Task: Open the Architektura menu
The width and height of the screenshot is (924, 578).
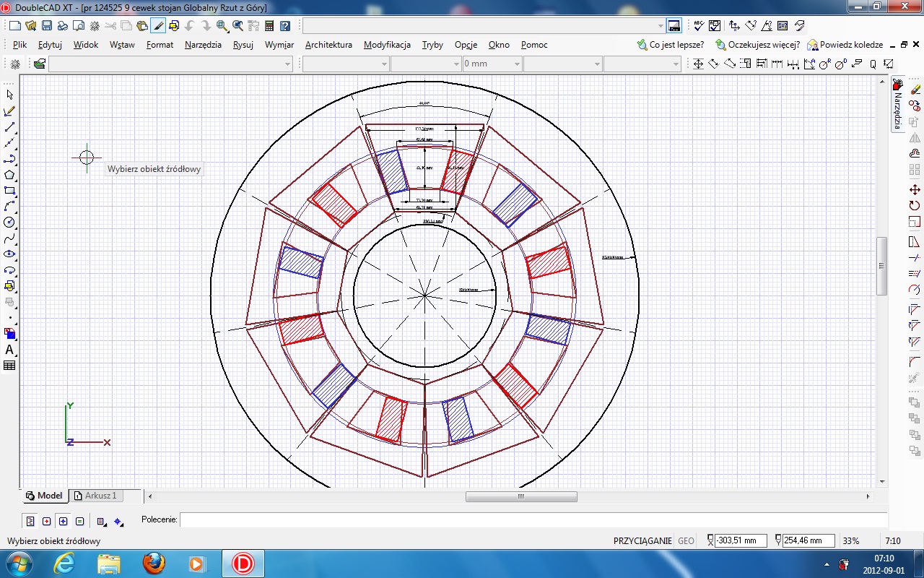Action: (x=328, y=45)
